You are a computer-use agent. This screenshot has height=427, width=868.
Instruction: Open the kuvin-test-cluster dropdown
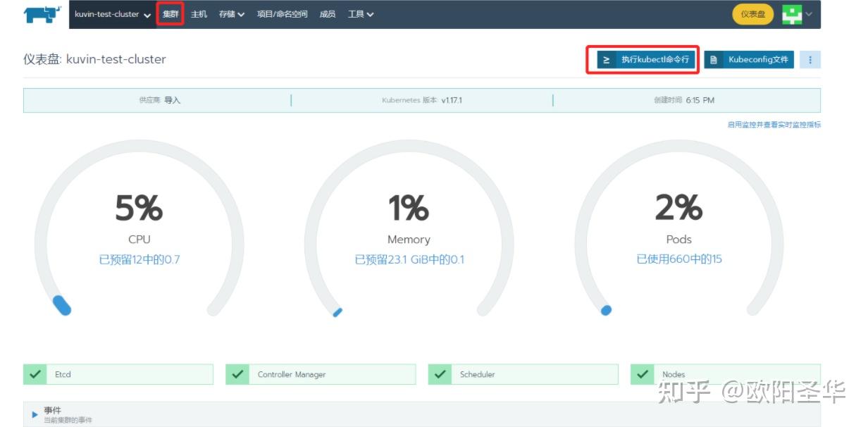[x=113, y=14]
